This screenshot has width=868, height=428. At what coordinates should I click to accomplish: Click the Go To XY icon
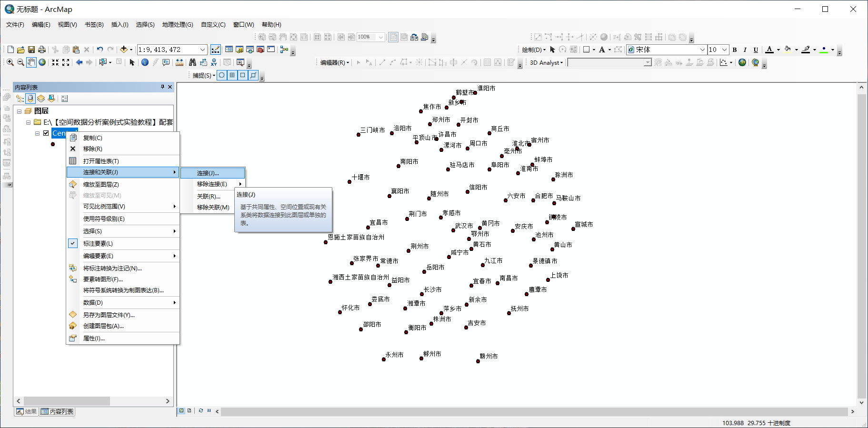pyautogui.click(x=214, y=62)
